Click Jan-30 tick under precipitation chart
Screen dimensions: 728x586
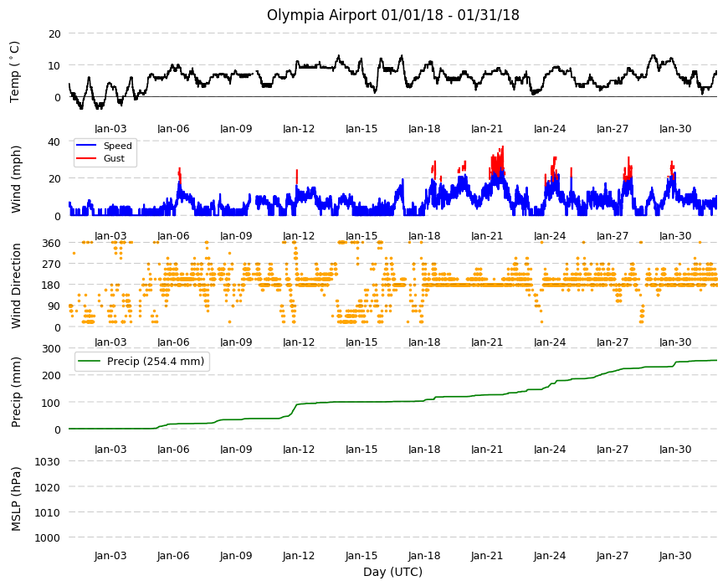(675, 450)
